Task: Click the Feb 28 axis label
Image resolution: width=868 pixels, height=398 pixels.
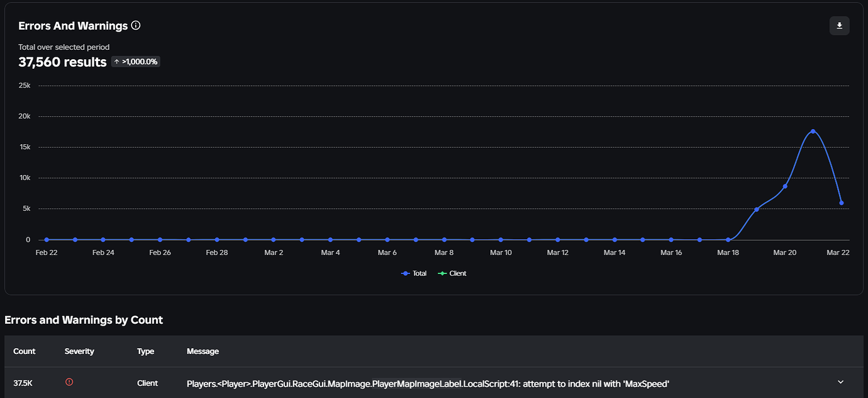Action: tap(216, 253)
